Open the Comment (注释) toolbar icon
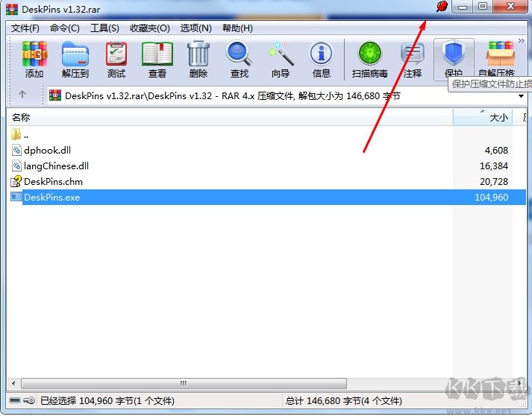 click(x=412, y=60)
